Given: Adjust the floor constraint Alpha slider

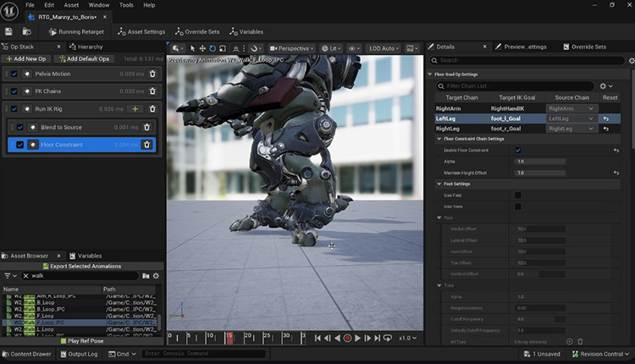Looking at the screenshot, I should (x=540, y=162).
